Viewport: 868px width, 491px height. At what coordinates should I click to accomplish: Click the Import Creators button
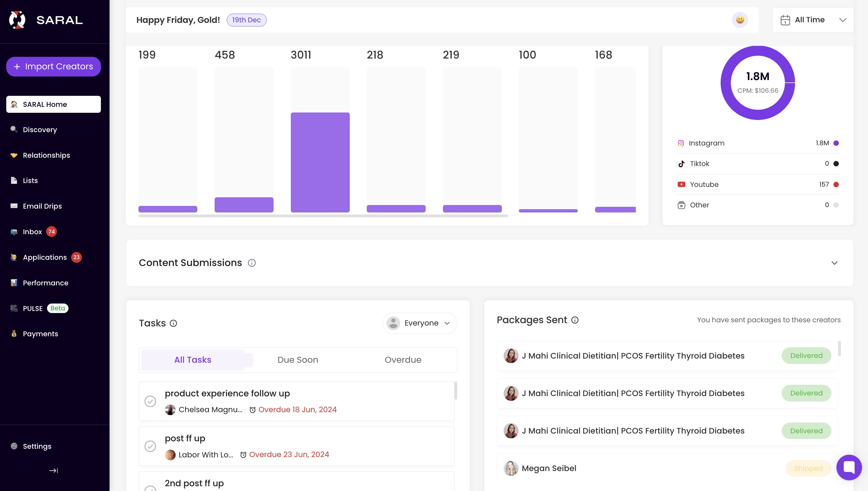click(x=53, y=66)
